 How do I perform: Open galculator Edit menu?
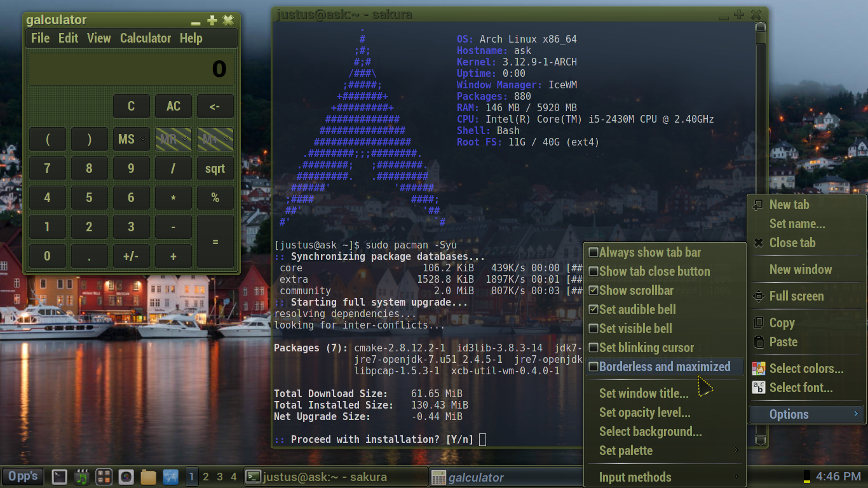coord(68,38)
